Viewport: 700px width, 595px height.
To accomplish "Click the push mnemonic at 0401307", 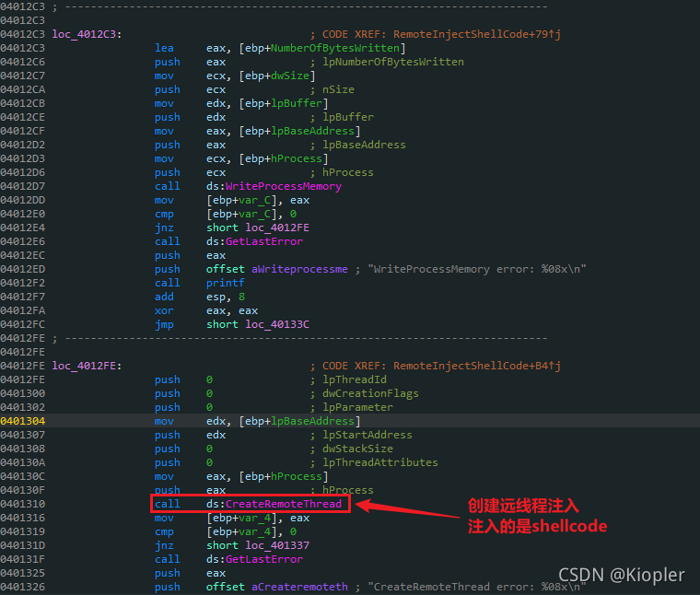I will pos(168,436).
